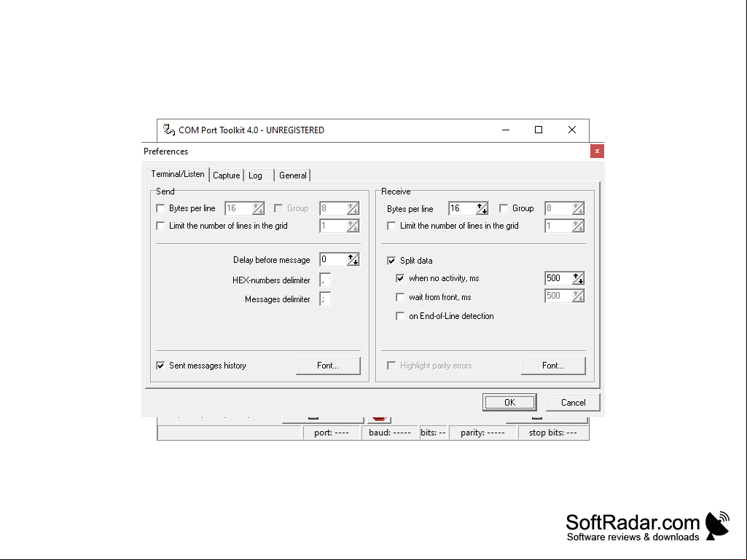Click the baud: ----- status bar entry
The height and width of the screenshot is (560, 747).
pos(389,433)
